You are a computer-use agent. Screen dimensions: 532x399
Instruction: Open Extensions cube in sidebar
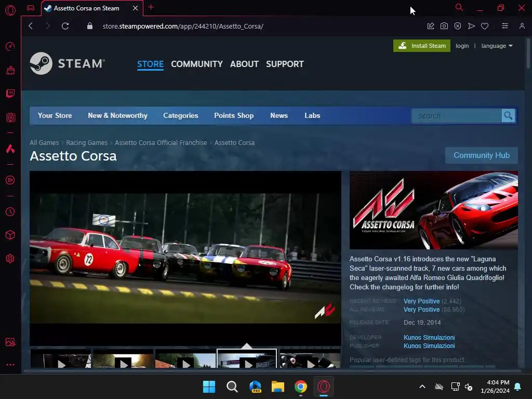10,235
